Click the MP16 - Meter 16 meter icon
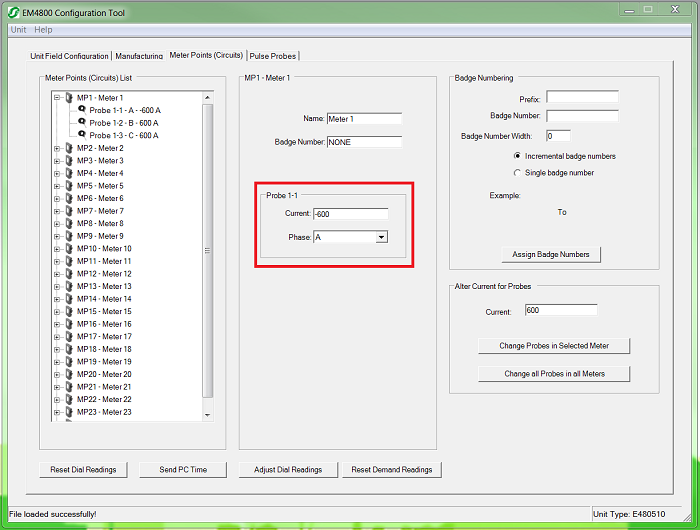700x530 pixels. pyautogui.click(x=69, y=324)
